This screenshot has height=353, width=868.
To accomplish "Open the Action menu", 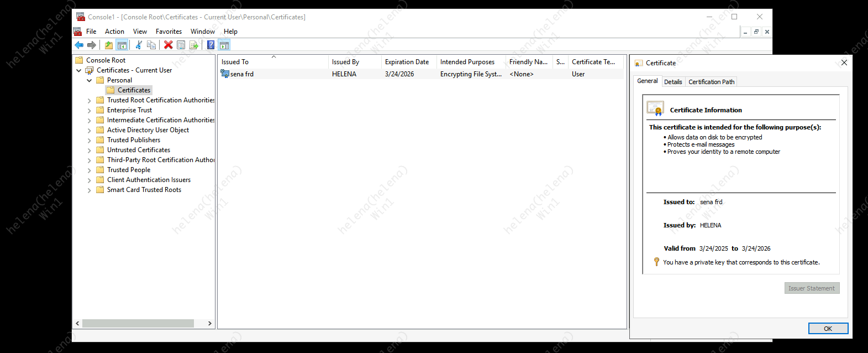I will (114, 32).
